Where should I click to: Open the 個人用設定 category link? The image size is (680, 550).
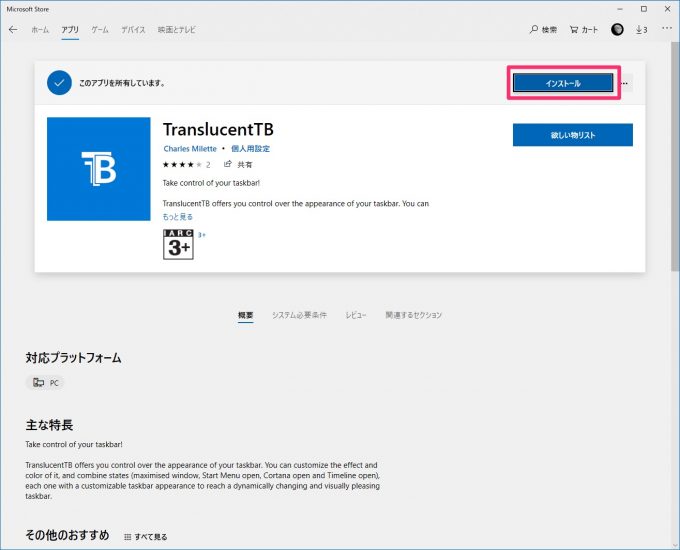click(250, 149)
